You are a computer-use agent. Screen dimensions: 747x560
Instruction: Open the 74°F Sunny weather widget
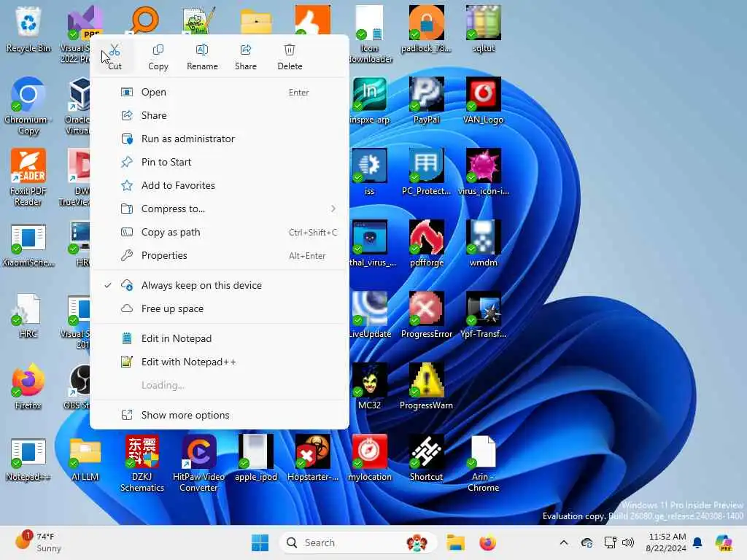38,542
